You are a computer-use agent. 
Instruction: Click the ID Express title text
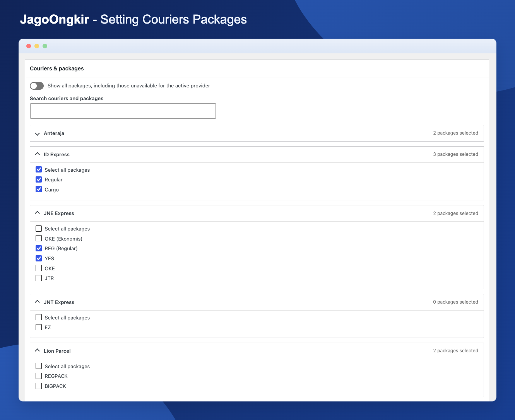pyautogui.click(x=56, y=154)
